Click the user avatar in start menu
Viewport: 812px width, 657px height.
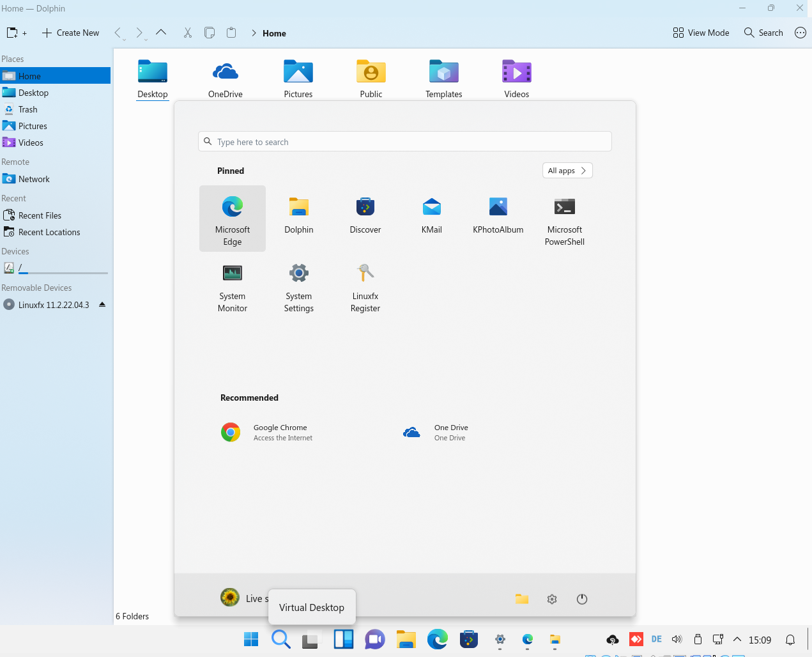(230, 598)
